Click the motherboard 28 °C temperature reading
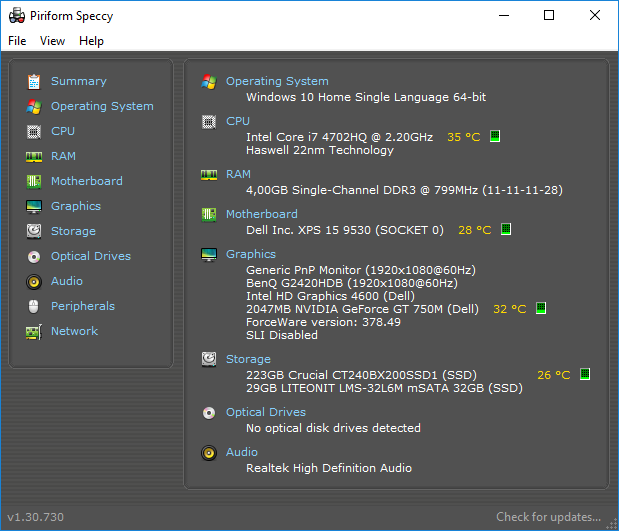619x531 pixels. pyautogui.click(x=475, y=230)
